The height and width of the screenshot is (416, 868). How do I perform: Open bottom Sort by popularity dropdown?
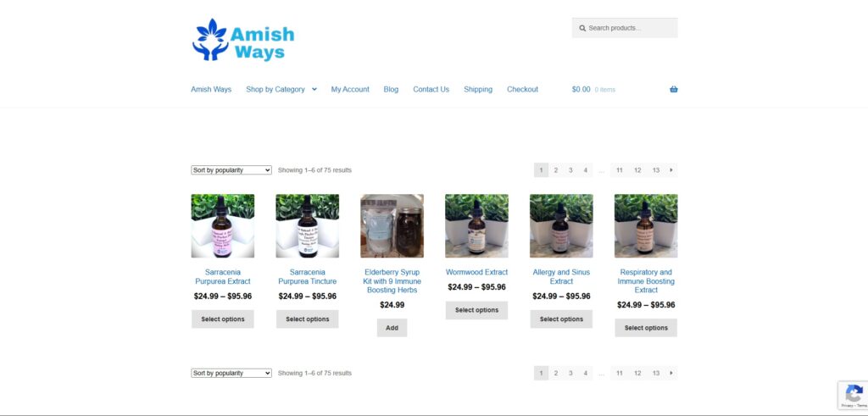point(231,374)
